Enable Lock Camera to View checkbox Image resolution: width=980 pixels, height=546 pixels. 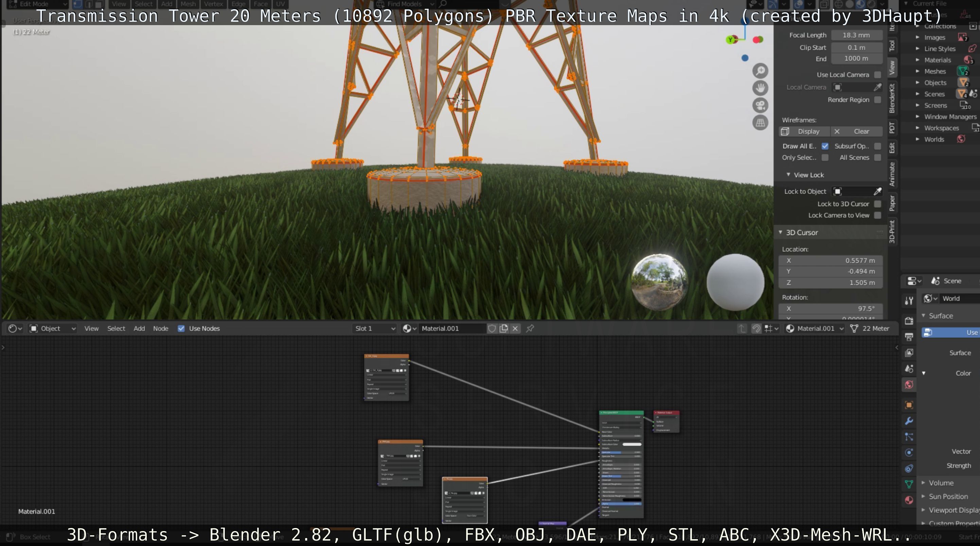coord(877,215)
